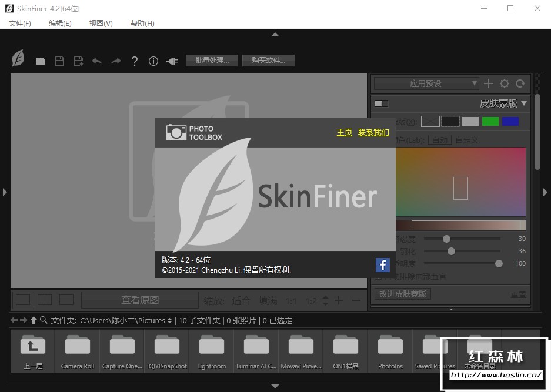Collapse the top toolbar with the up arrow
The width and height of the screenshot is (551, 392).
click(x=275, y=35)
